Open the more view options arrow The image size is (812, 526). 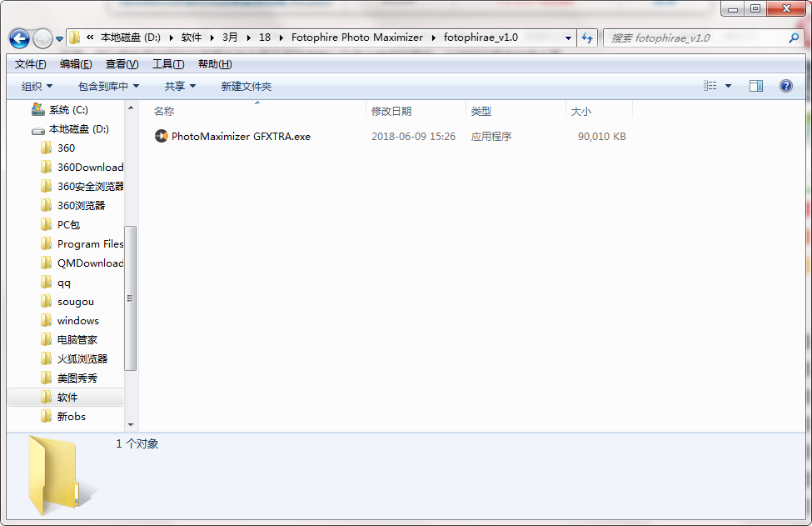(x=728, y=86)
